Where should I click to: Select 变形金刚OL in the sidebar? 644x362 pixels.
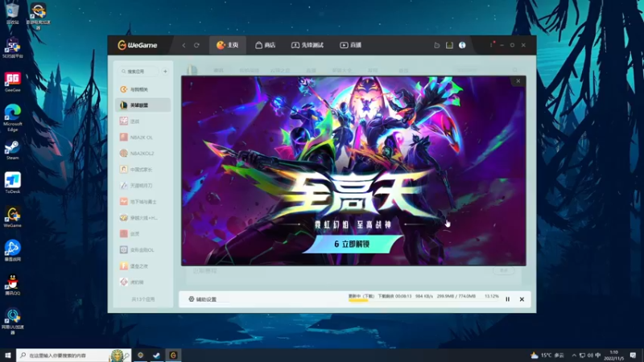[143, 249]
